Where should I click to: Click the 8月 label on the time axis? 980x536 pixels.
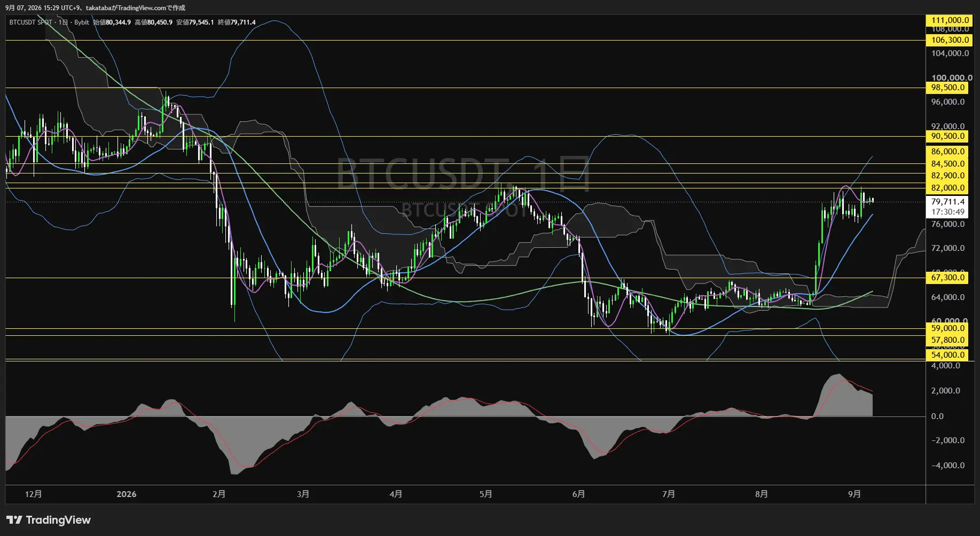click(762, 494)
